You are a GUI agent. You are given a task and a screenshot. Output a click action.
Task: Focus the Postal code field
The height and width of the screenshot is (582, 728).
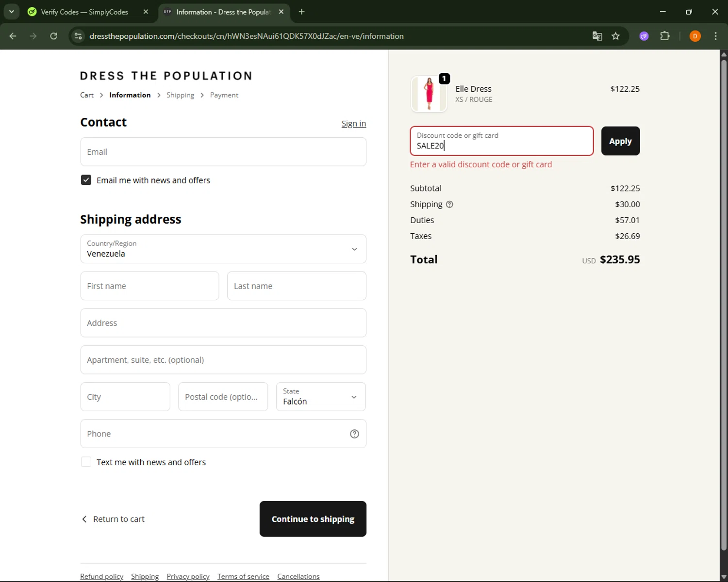click(x=223, y=397)
